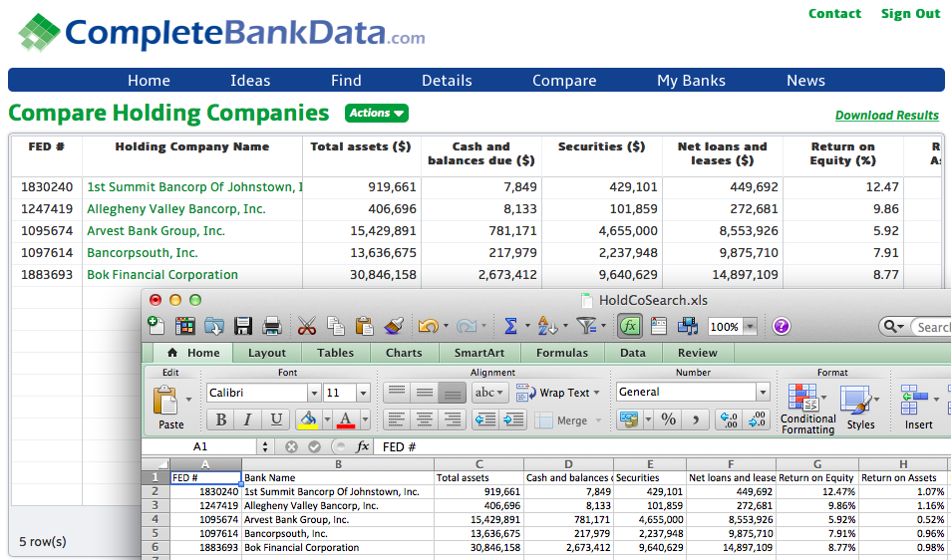Screen dimensions: 951x560
Task: Open the Data ribbon tab
Action: (633, 353)
